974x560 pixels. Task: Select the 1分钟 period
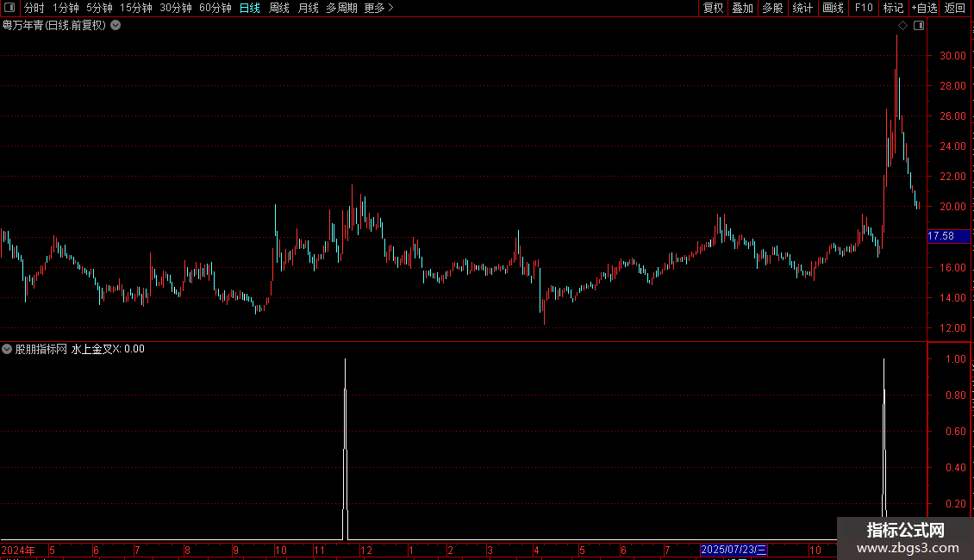(x=66, y=8)
